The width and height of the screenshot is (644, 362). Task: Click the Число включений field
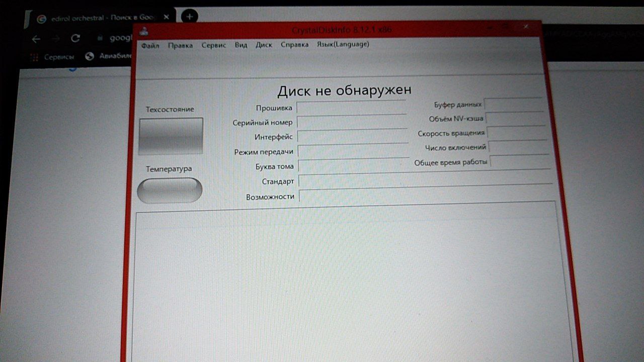(x=518, y=147)
